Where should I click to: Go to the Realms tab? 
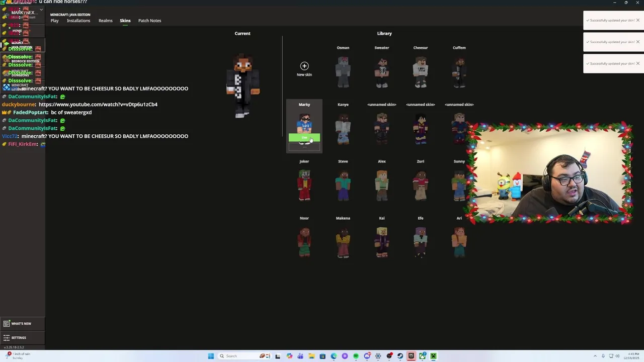pyautogui.click(x=106, y=21)
